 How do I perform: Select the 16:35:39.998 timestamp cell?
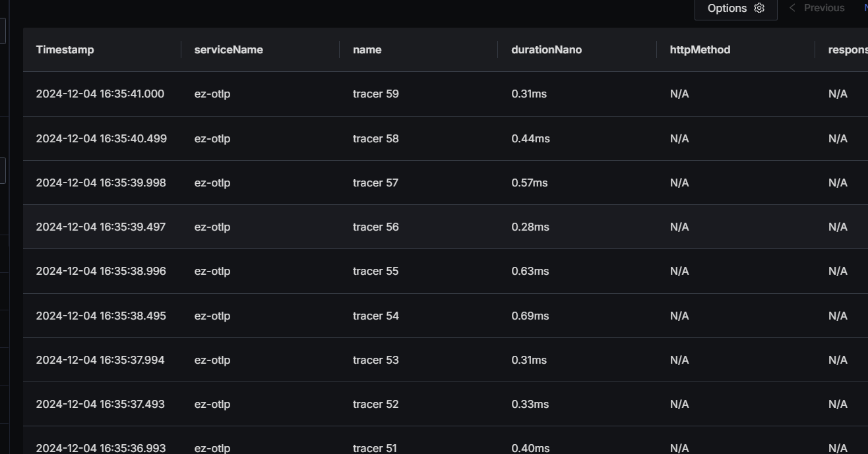[x=101, y=183]
